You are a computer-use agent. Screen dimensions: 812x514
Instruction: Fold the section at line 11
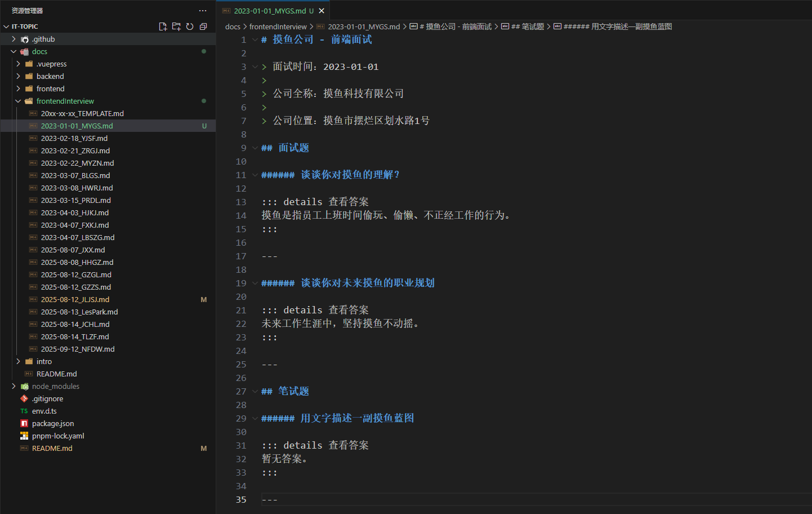click(255, 175)
